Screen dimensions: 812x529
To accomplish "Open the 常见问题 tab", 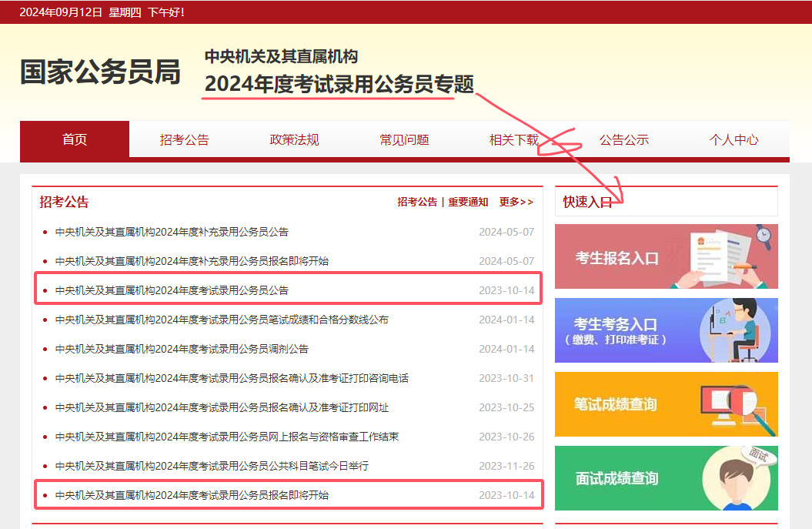I will coord(404,140).
